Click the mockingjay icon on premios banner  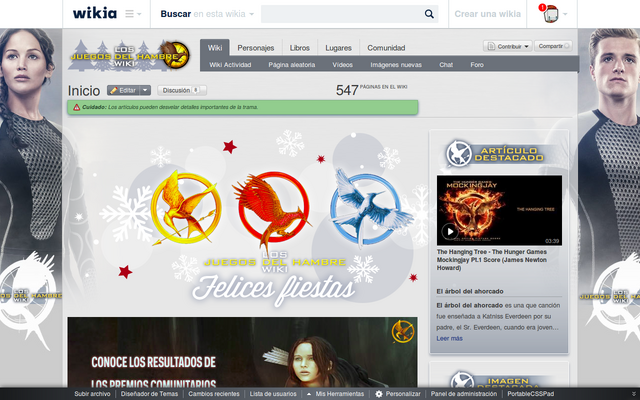403,331
